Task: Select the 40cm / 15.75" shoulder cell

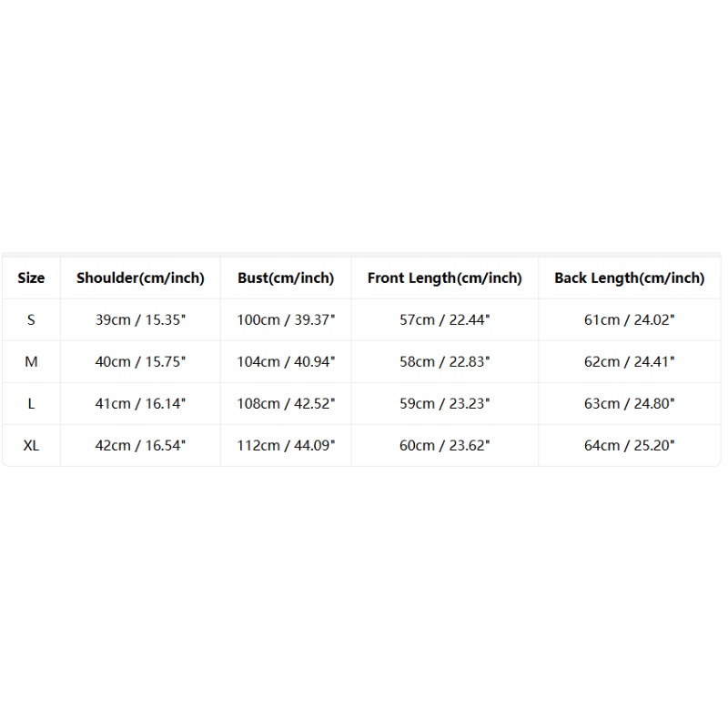Action: [x=141, y=361]
